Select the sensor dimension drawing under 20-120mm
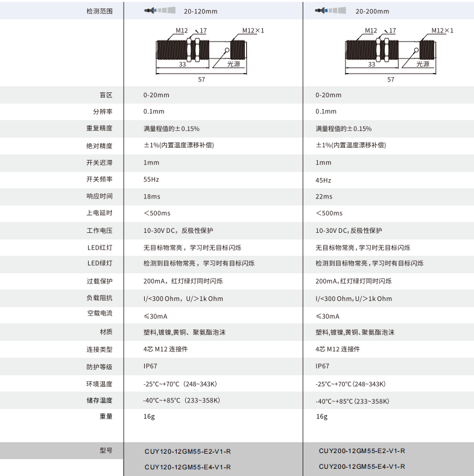Screen dimensions: 474x476 click(x=209, y=55)
